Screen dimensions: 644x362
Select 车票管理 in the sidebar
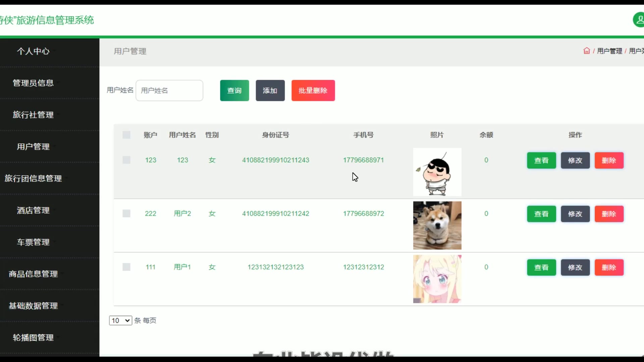click(x=33, y=242)
